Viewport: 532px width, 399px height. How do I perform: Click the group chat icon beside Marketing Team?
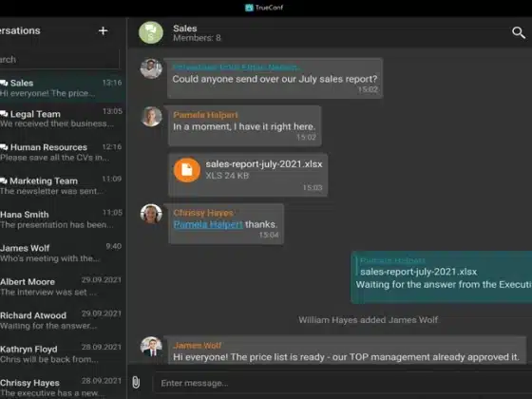point(4,180)
